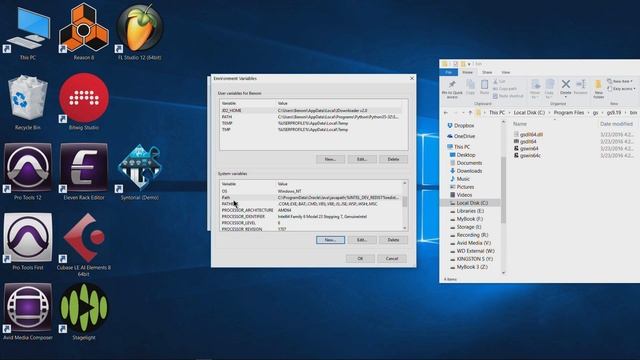Select the Pro Tools 12 desktop icon
640x360 pixels.
28,171
